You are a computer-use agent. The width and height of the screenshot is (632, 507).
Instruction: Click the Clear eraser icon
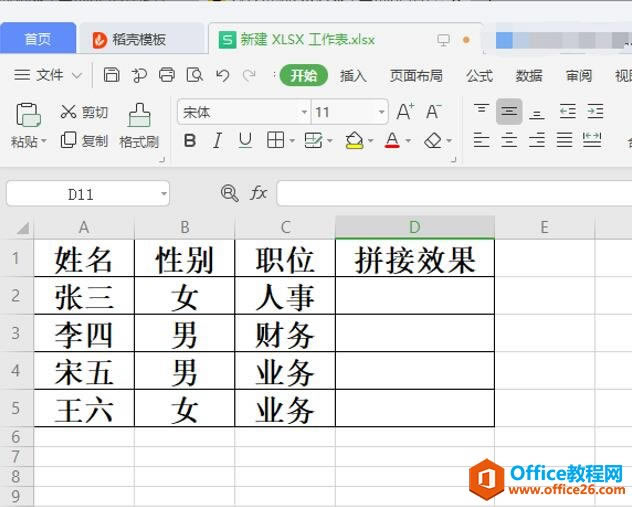click(x=433, y=140)
